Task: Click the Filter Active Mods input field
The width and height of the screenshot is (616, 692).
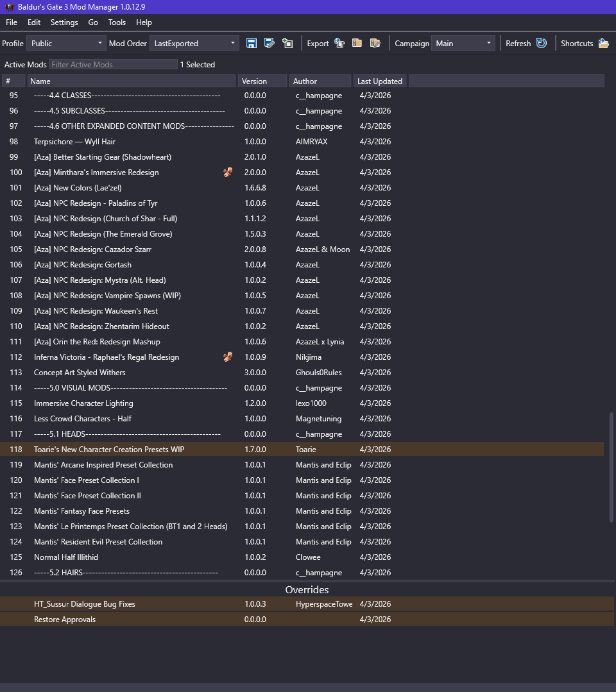Action: tap(114, 64)
